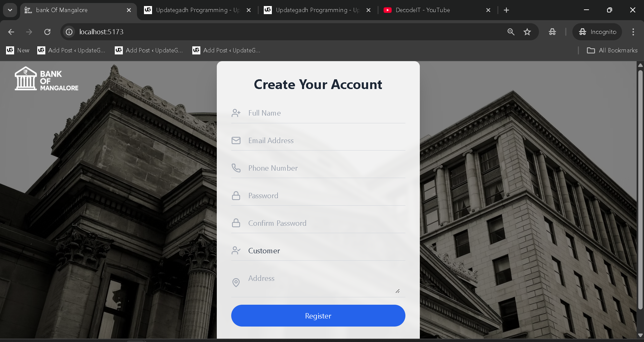Go back to the previous page
Screen dimensions: 644x342
11,32
